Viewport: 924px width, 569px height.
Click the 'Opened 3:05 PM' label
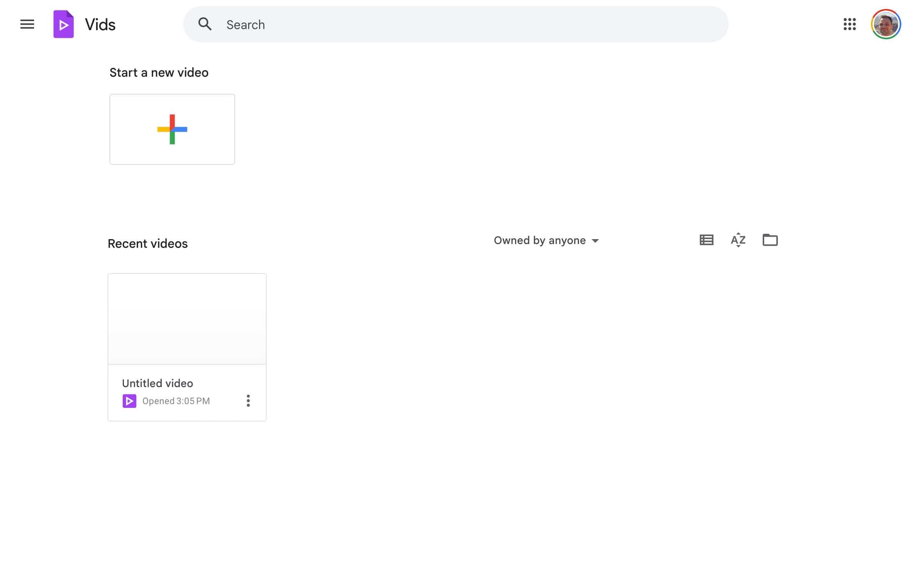(x=176, y=401)
